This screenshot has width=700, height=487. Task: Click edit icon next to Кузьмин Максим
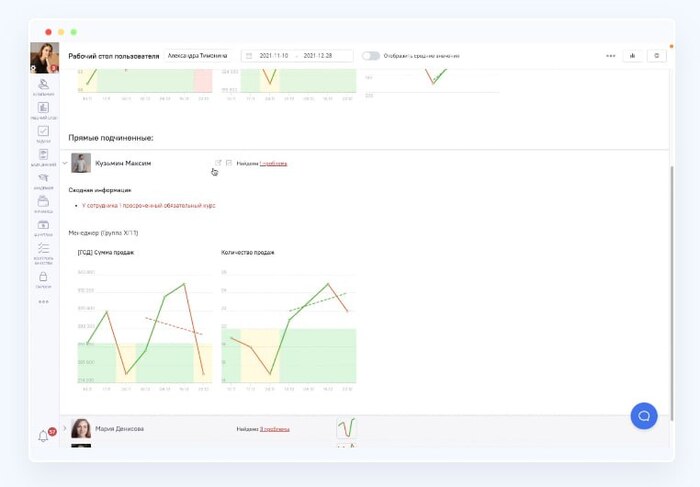pos(218,163)
